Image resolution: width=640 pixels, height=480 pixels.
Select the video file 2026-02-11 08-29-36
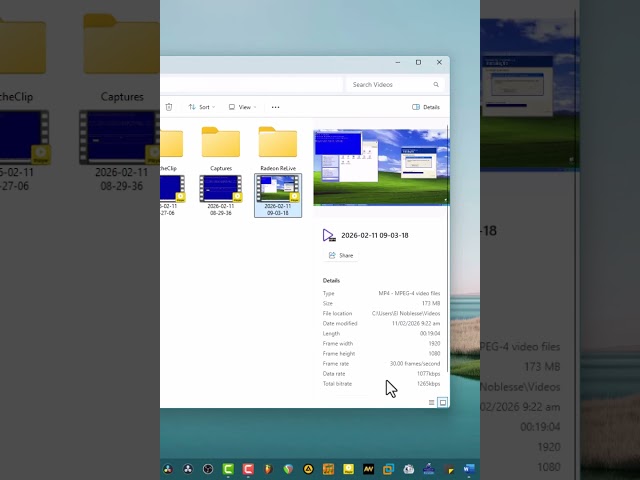tap(221, 195)
